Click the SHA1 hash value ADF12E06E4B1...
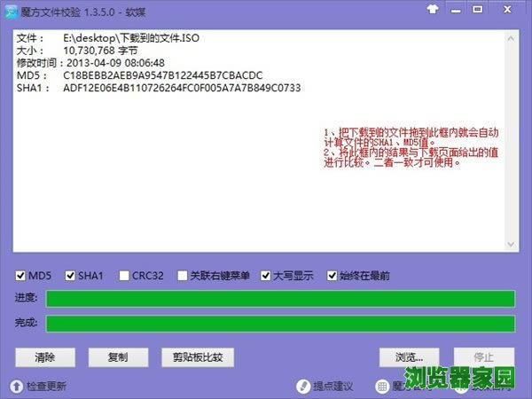Image resolution: width=532 pixels, height=399 pixels. pos(182,88)
